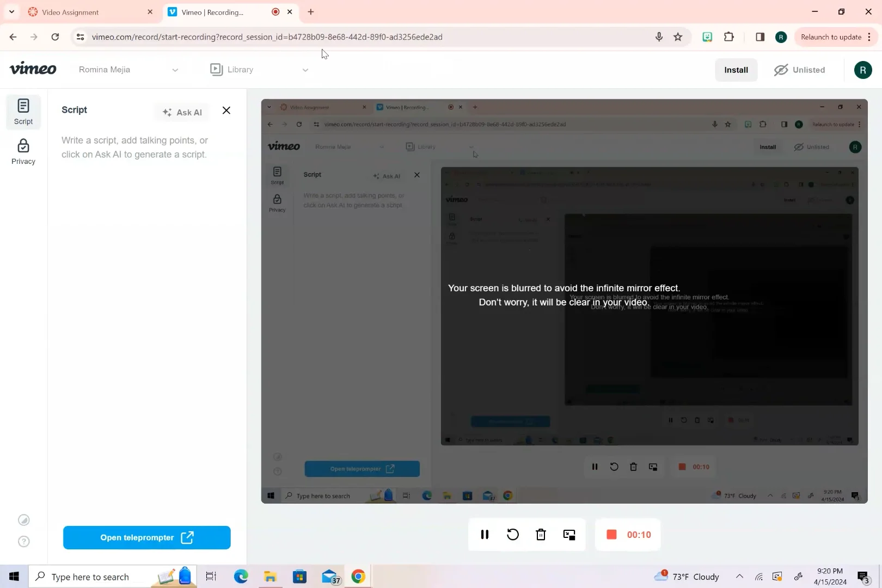Viewport: 882px width, 588px height.
Task: Click the microphone permission icon in address bar
Action: tap(659, 37)
